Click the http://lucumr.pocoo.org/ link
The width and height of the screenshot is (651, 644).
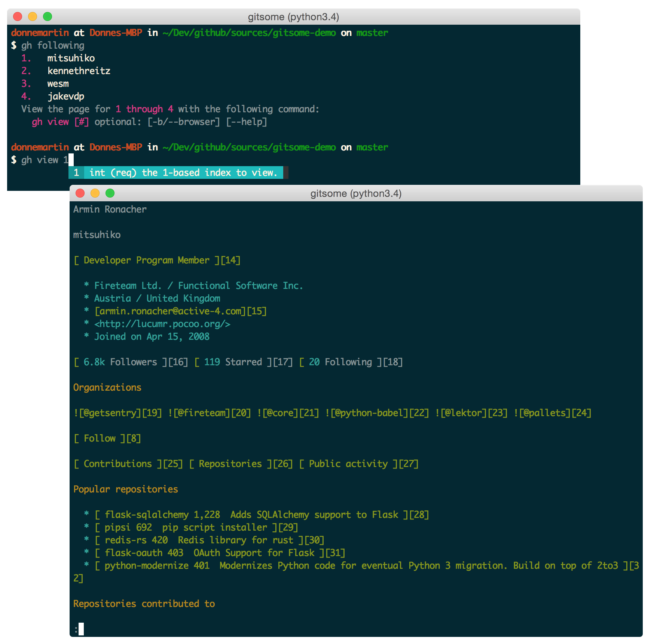[x=162, y=324]
